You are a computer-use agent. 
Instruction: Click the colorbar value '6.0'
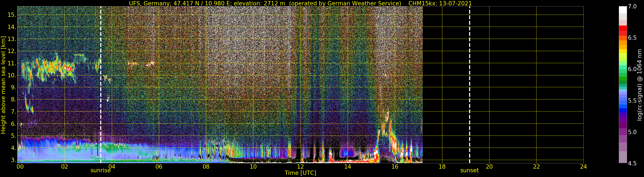click(632, 69)
